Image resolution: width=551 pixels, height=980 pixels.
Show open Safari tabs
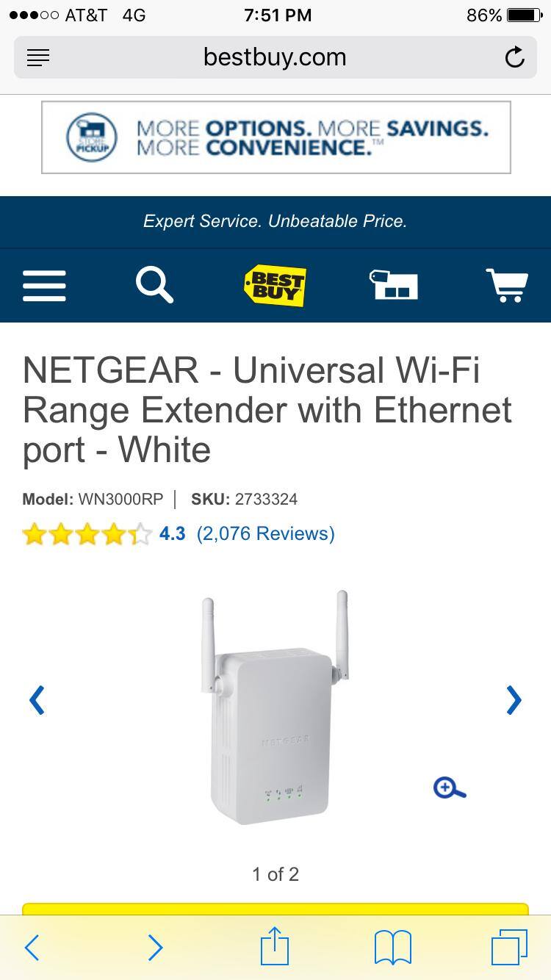click(509, 947)
